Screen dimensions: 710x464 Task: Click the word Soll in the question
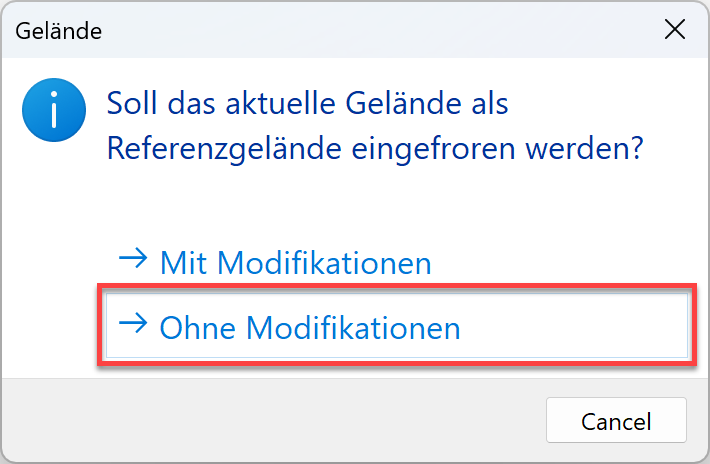[132, 105]
